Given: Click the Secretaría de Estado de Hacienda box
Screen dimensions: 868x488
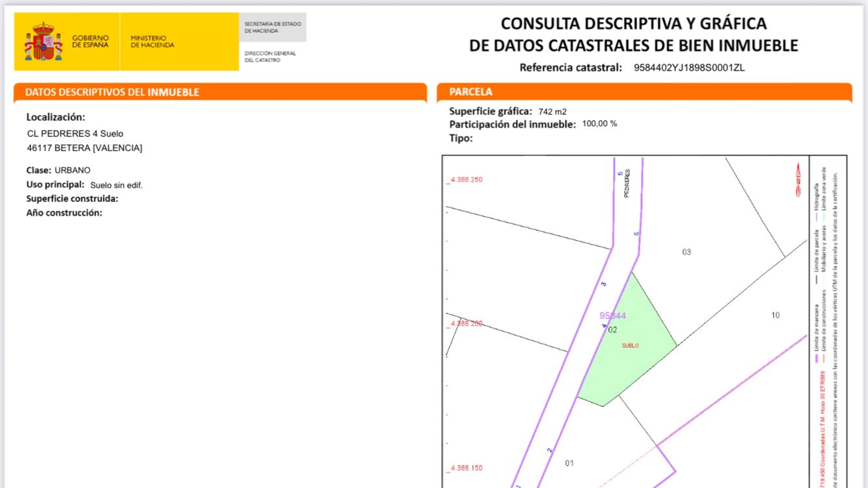Looking at the screenshot, I should coord(273,27).
